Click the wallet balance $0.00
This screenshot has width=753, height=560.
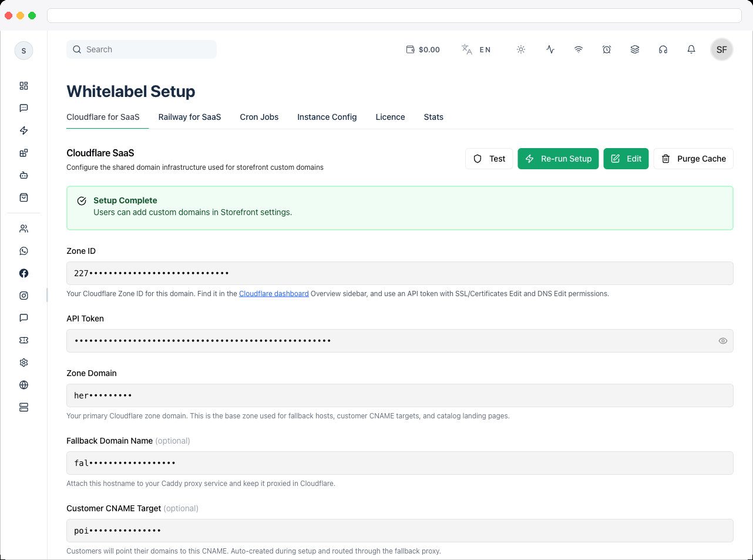click(x=423, y=50)
